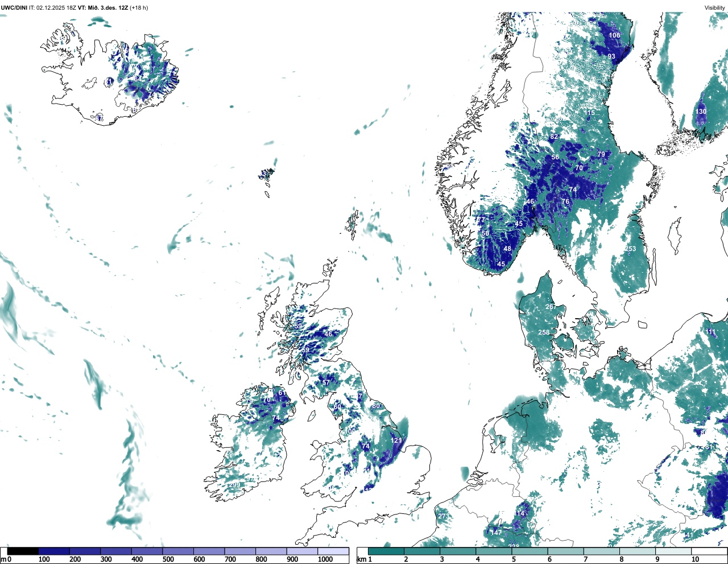This screenshot has height=564, width=728.
Task: Click the '299' value in southwest Ireland
Action: [234, 485]
